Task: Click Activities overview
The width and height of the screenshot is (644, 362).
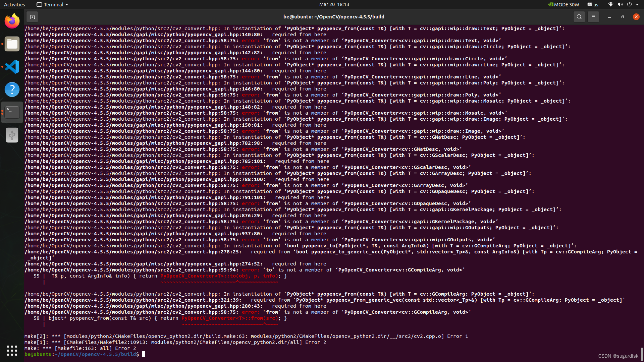Action: pyautogui.click(x=14, y=5)
